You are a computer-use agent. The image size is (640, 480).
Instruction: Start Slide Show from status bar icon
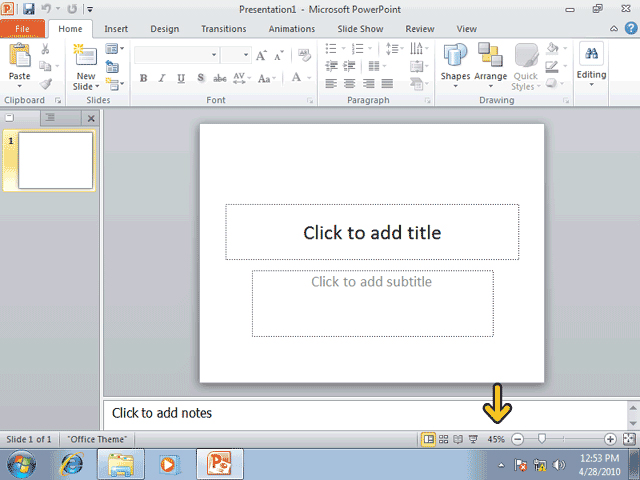473,439
